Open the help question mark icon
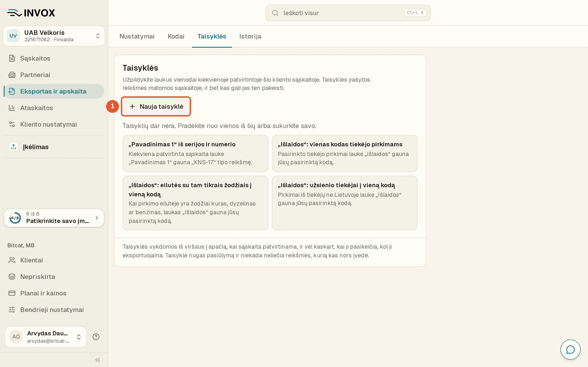Screen dimensions: 588x367 pos(96,337)
